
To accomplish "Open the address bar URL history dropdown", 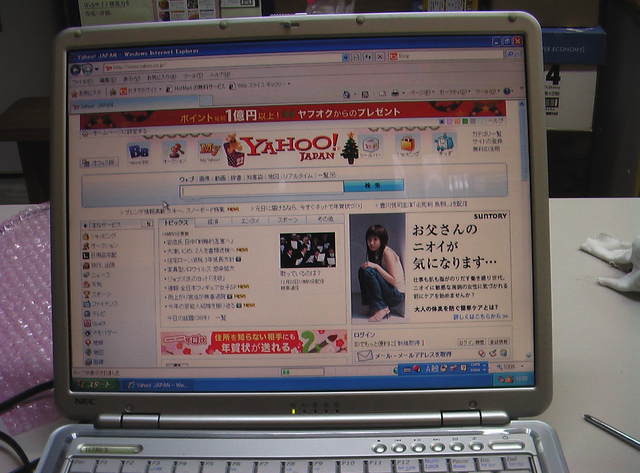I will 345,58.
